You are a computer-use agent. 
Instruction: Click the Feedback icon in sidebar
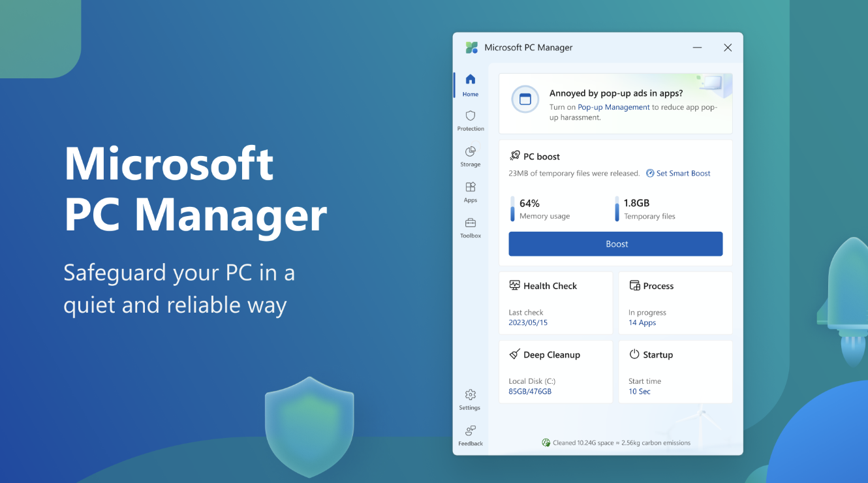coord(470,431)
